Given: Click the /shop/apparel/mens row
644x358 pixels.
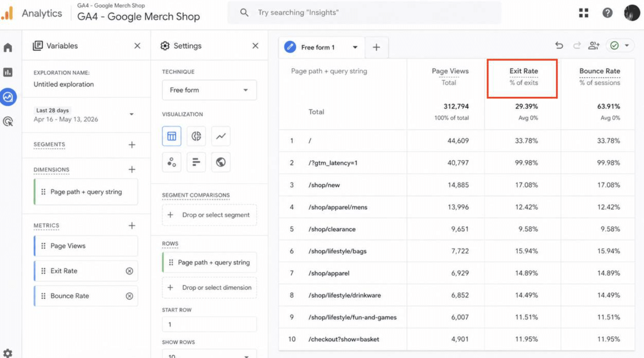Looking at the screenshot, I should 457,207.
